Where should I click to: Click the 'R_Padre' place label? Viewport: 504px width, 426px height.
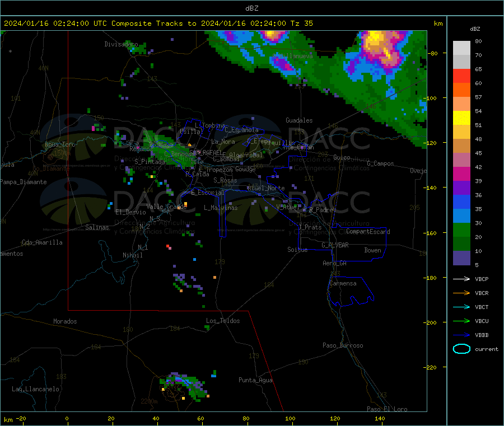tap(321, 210)
